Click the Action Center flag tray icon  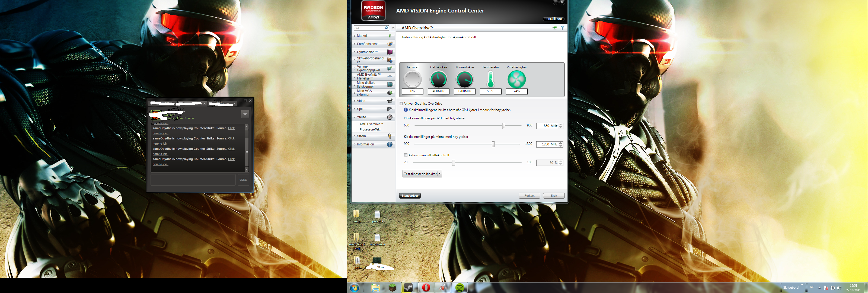[826, 288]
